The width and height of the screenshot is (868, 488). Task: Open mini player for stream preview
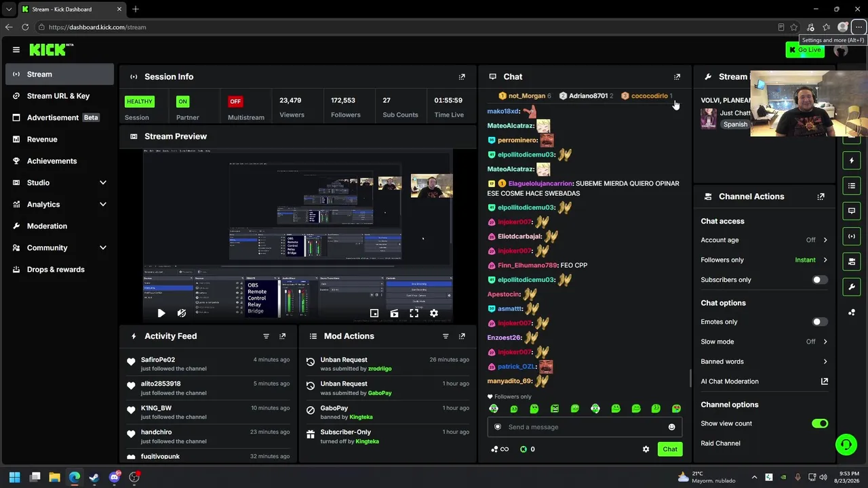[374, 313]
